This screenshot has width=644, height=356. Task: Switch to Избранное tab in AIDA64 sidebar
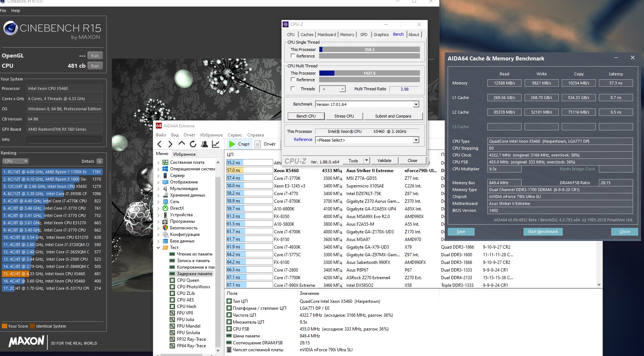pos(184,154)
